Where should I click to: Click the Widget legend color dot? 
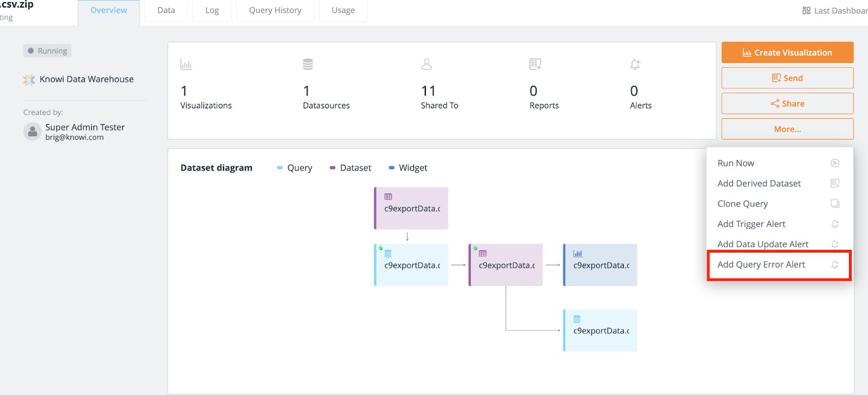click(x=392, y=168)
